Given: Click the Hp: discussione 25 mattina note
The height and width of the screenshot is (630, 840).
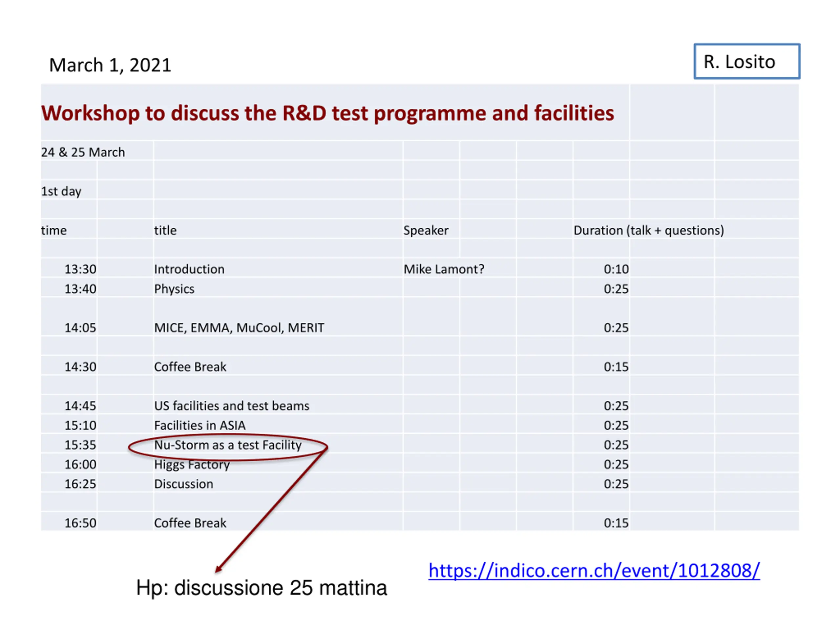Looking at the screenshot, I should tap(261, 588).
